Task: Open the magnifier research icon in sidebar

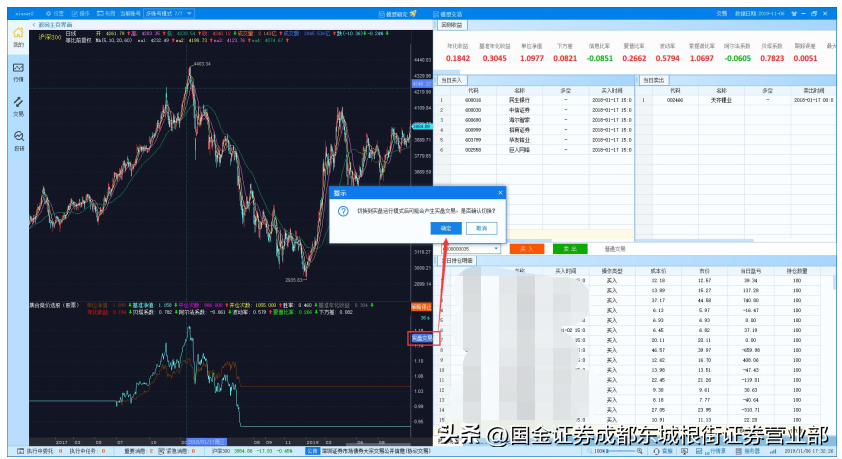Action: pos(18,141)
